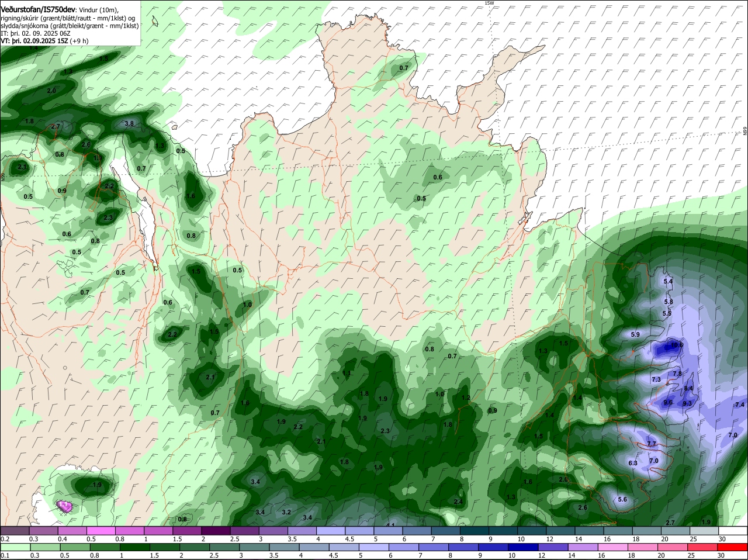
Task: Click the 9.6 precipitation value
Action: coord(669,402)
